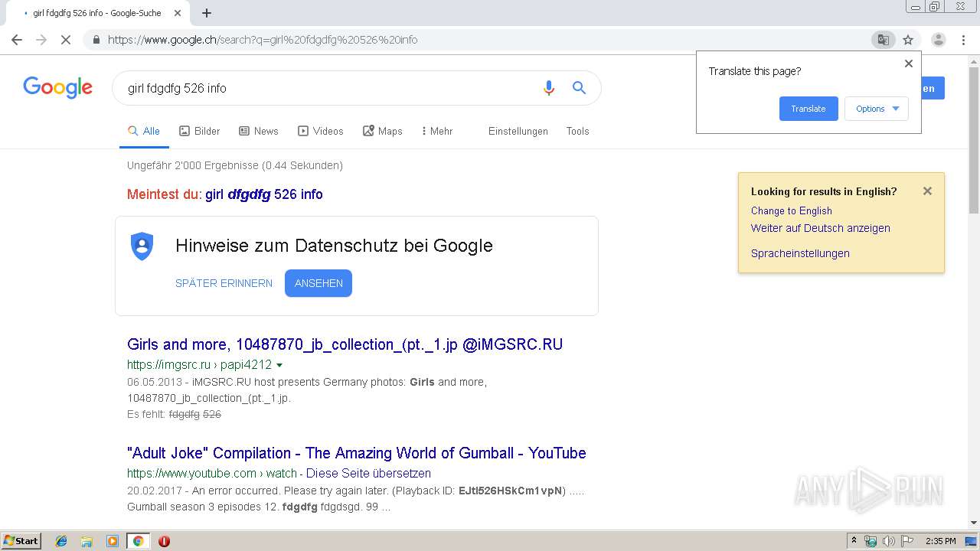The image size is (980, 551).
Task: Click the red Opera taskbar icon
Action: [x=164, y=541]
